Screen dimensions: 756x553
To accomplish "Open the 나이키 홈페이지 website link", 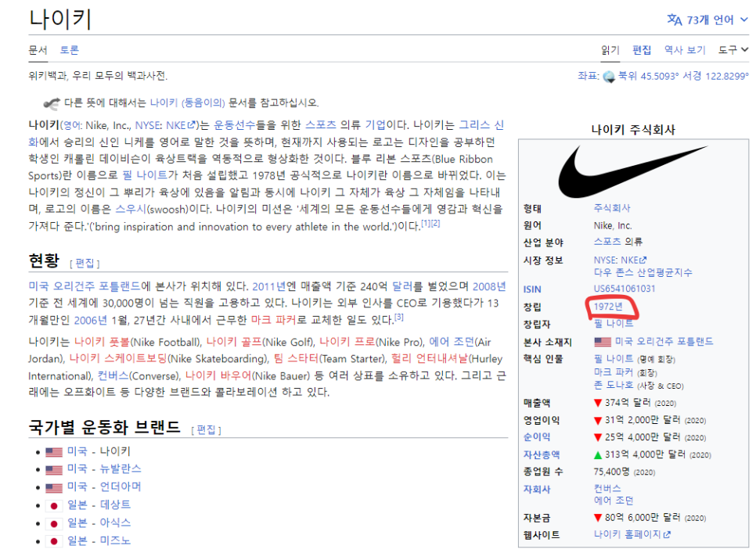I will point(632,535).
